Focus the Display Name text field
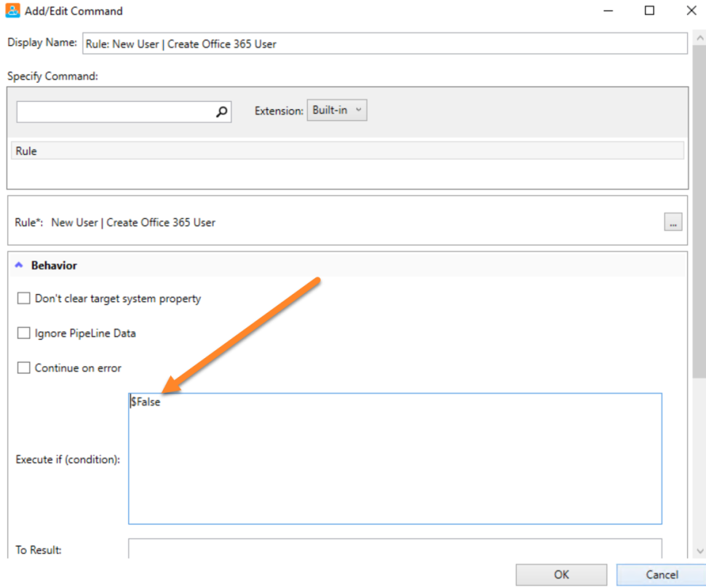Screen dimensions: 706x588 click(x=385, y=44)
